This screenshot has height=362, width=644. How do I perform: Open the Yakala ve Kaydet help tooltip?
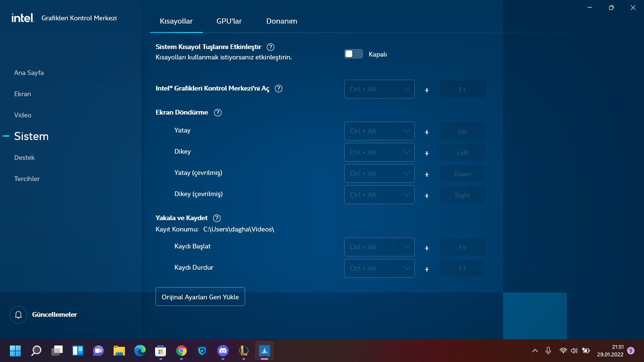click(x=217, y=218)
